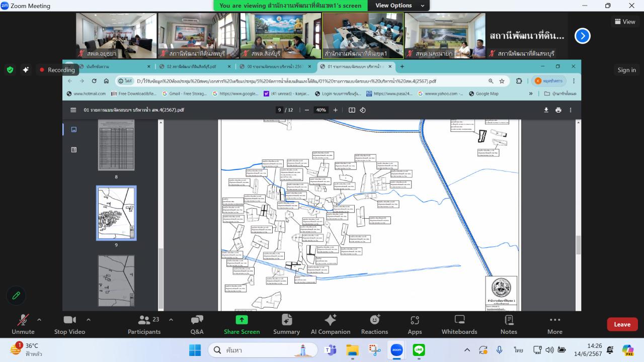The image size is (644, 362).
Task: Click the green annotation pencil icon
Action: (16, 296)
